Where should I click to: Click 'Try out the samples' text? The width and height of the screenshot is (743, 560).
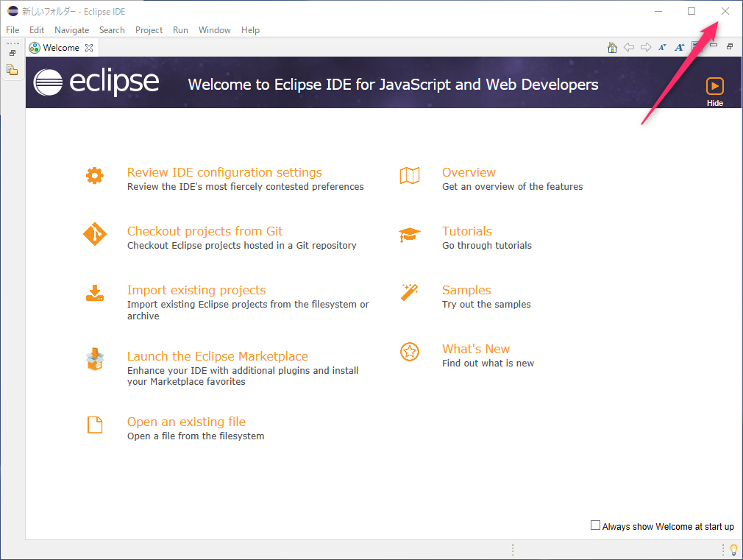[486, 305]
